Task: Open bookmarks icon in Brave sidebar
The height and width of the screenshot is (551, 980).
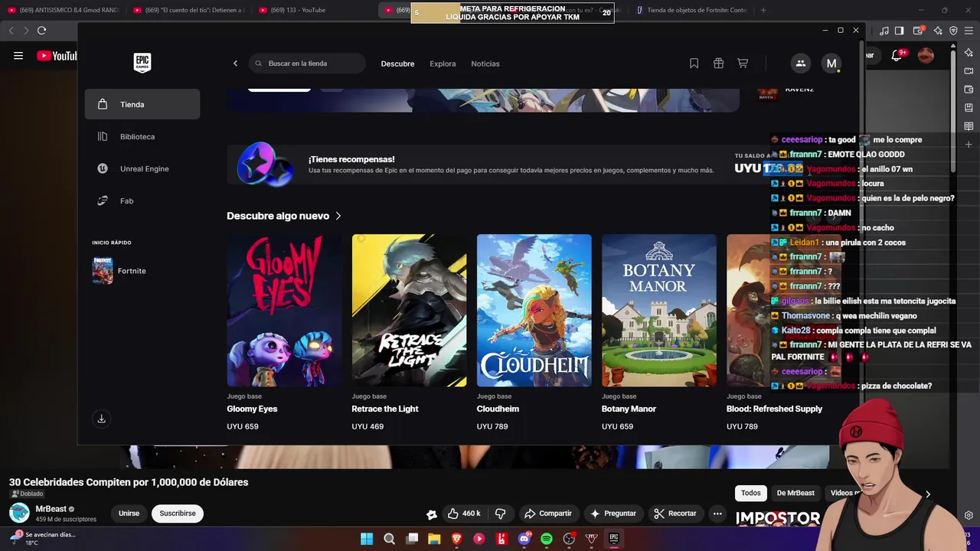Action: click(969, 108)
